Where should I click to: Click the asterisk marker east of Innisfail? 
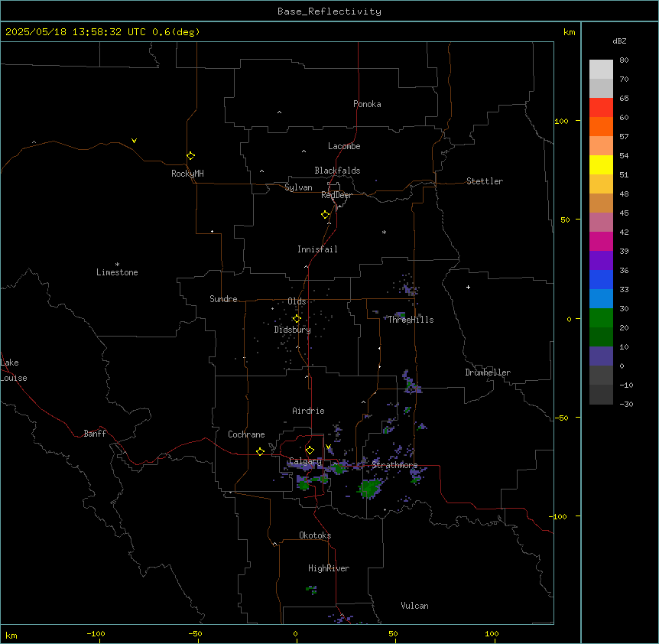pyautogui.click(x=384, y=232)
